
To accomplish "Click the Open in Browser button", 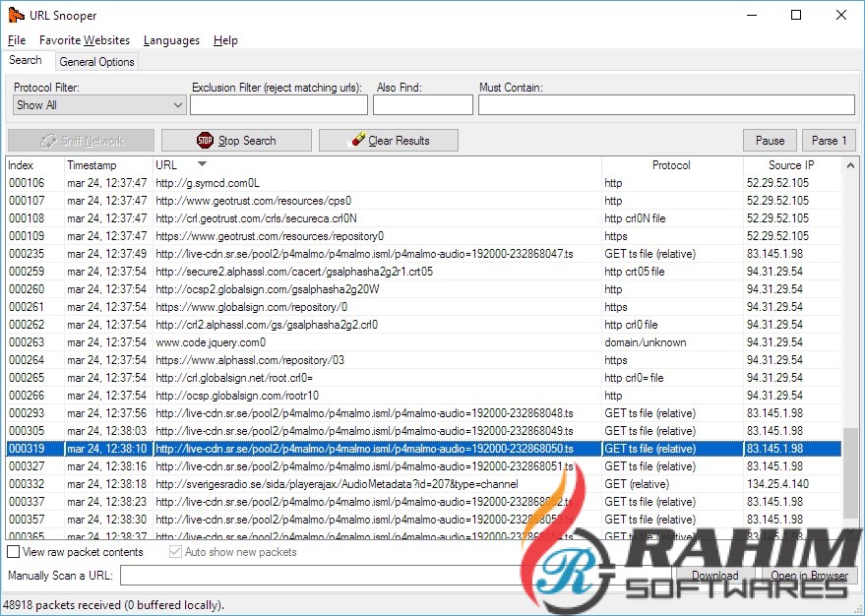I will [x=809, y=576].
